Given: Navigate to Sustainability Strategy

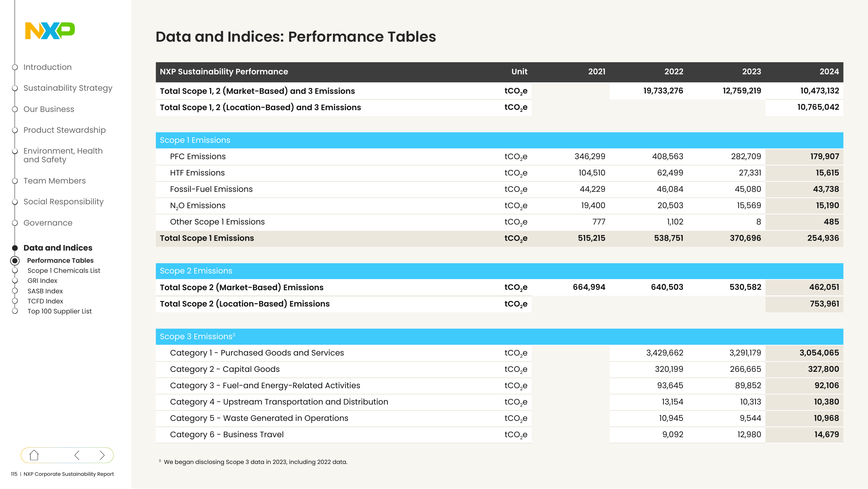Looking at the screenshot, I should click(68, 88).
